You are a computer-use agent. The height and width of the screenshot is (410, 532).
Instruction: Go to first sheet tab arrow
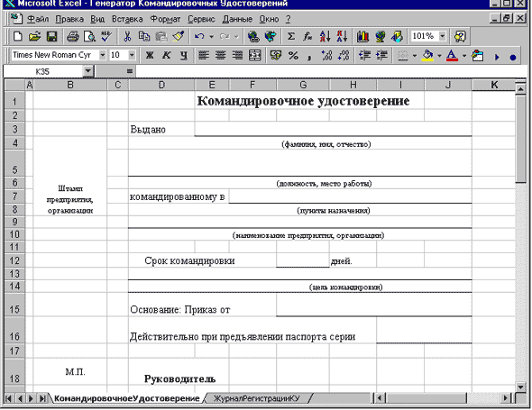click(x=8, y=398)
